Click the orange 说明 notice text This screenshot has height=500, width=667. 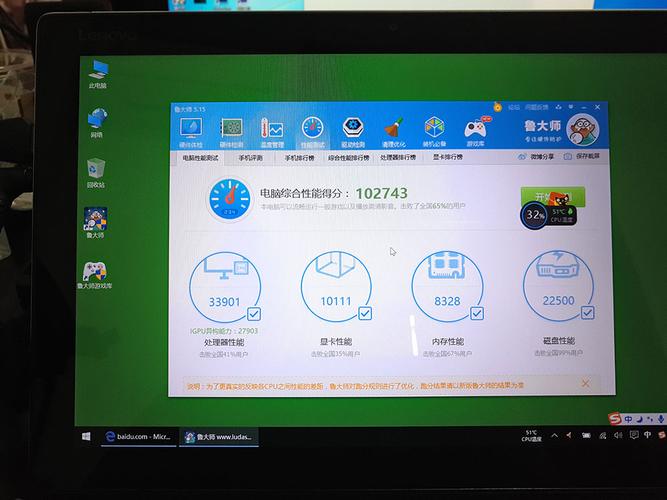355,386
